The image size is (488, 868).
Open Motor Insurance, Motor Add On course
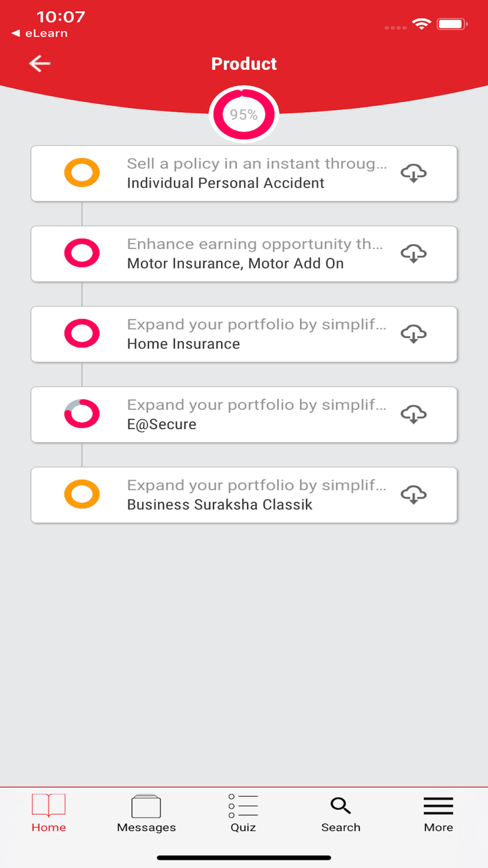(244, 254)
